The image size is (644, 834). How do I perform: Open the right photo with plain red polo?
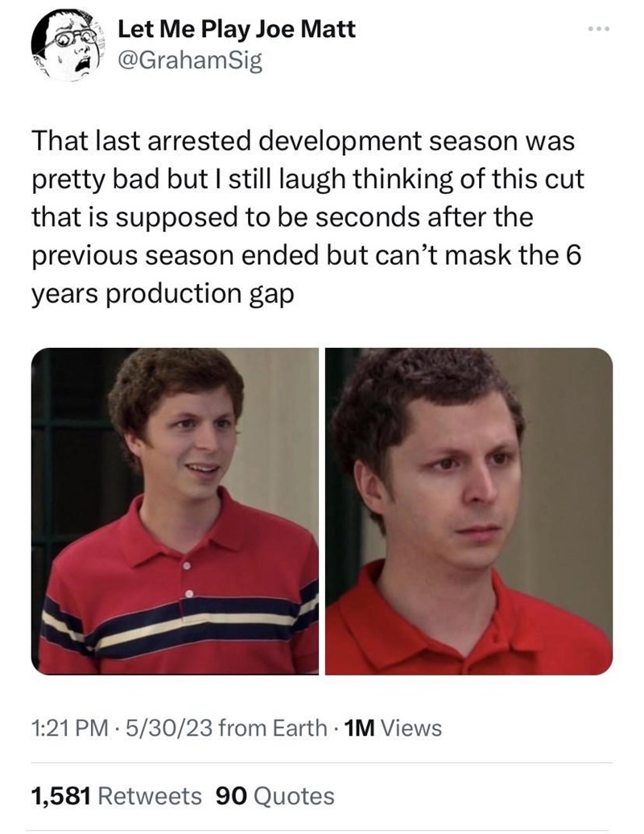pyautogui.click(x=469, y=511)
